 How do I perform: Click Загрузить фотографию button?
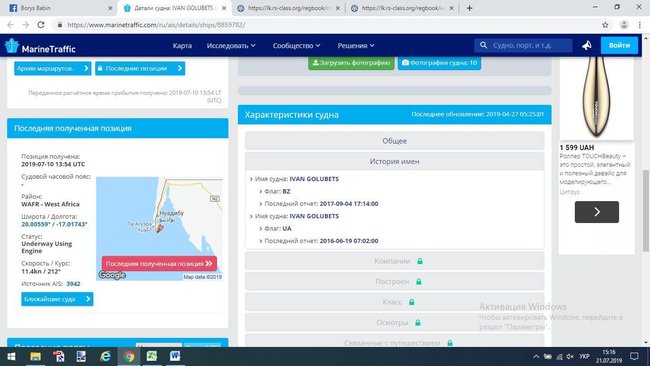[x=351, y=63]
